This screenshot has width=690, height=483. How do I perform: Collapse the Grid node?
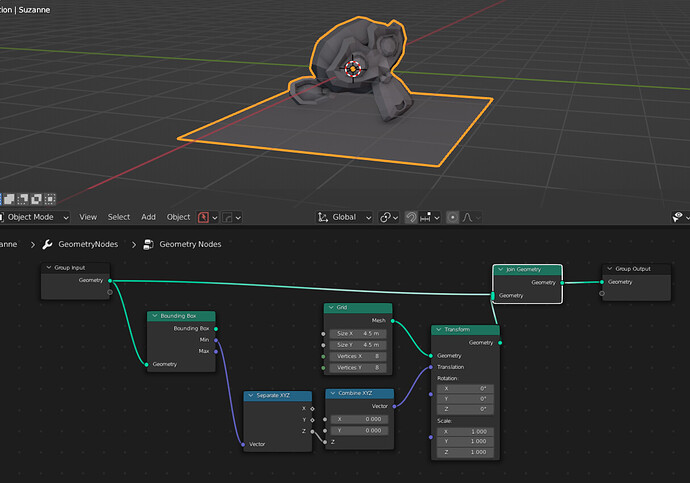331,307
